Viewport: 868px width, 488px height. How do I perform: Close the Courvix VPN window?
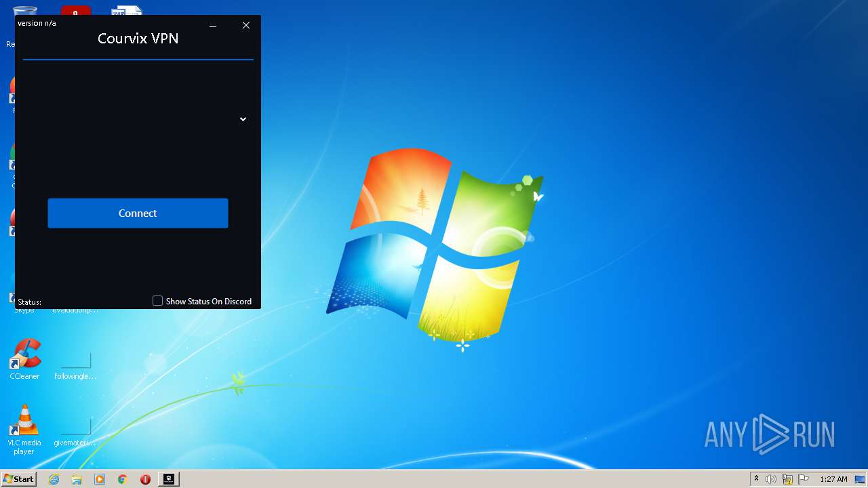246,26
